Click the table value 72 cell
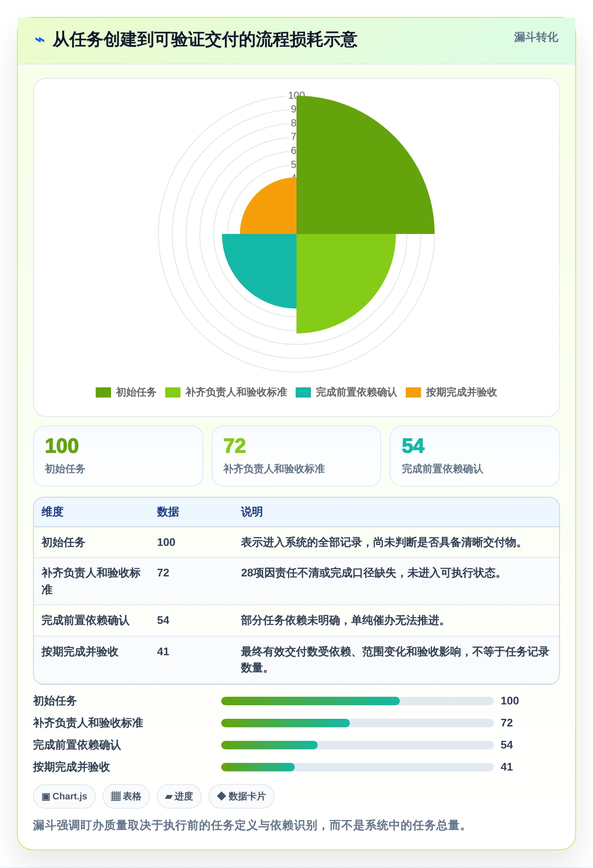 point(163,573)
